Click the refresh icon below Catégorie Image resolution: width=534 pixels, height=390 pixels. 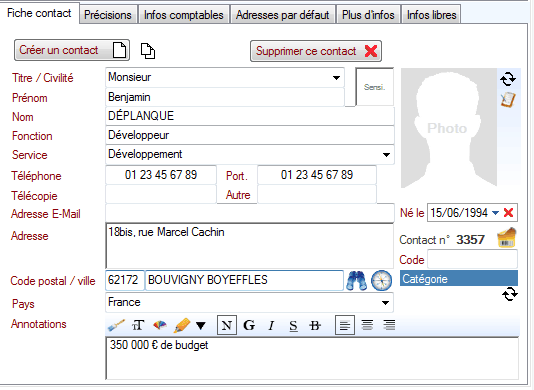[x=510, y=294]
